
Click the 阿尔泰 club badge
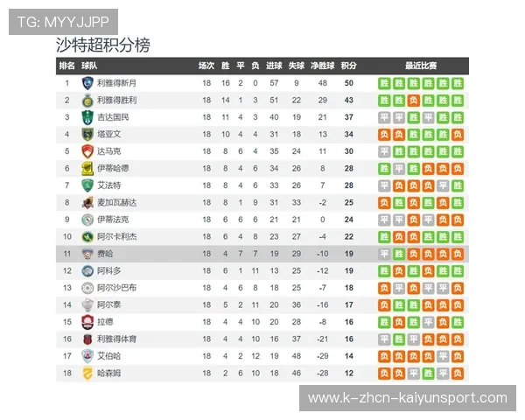tap(87, 304)
